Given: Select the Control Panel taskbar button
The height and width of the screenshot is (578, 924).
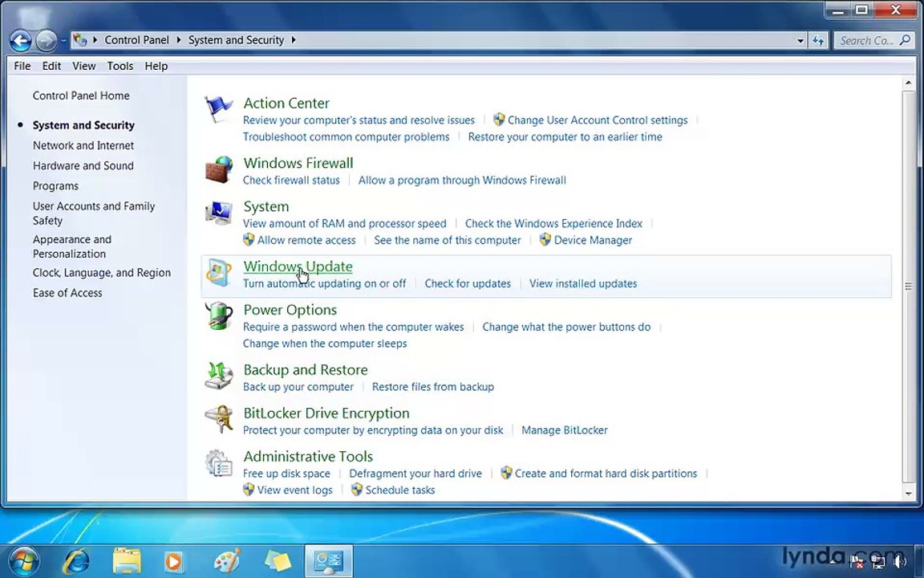Looking at the screenshot, I should (329, 561).
